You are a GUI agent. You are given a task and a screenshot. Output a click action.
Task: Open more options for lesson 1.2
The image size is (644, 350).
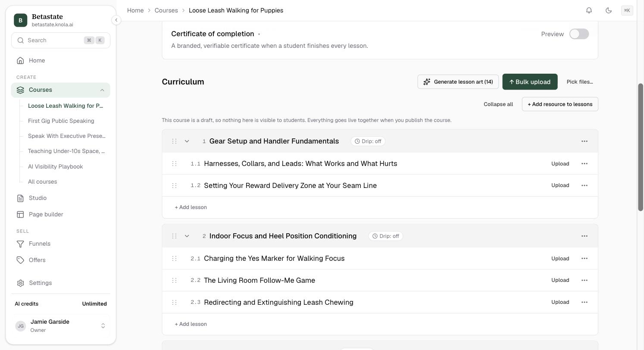click(585, 185)
